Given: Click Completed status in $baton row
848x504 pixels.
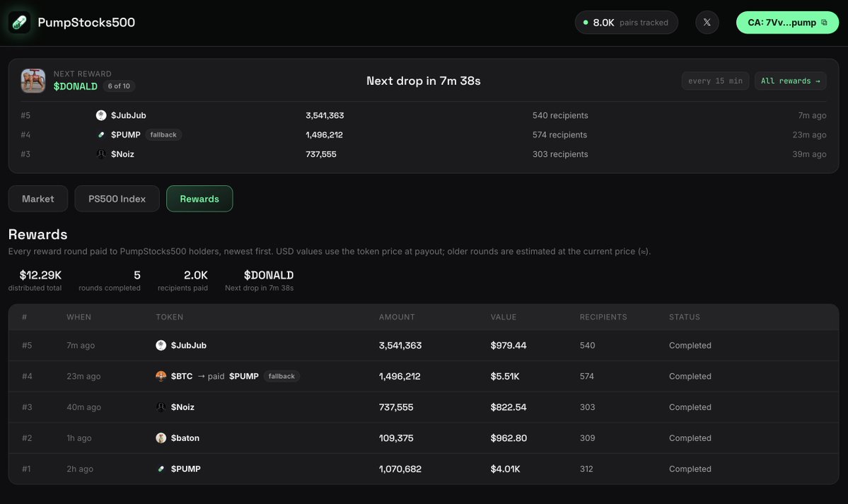Looking at the screenshot, I should [690, 438].
